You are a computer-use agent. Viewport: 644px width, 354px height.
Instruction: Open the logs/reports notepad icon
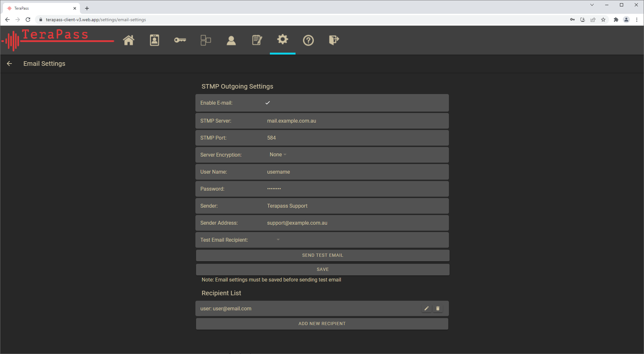(257, 40)
